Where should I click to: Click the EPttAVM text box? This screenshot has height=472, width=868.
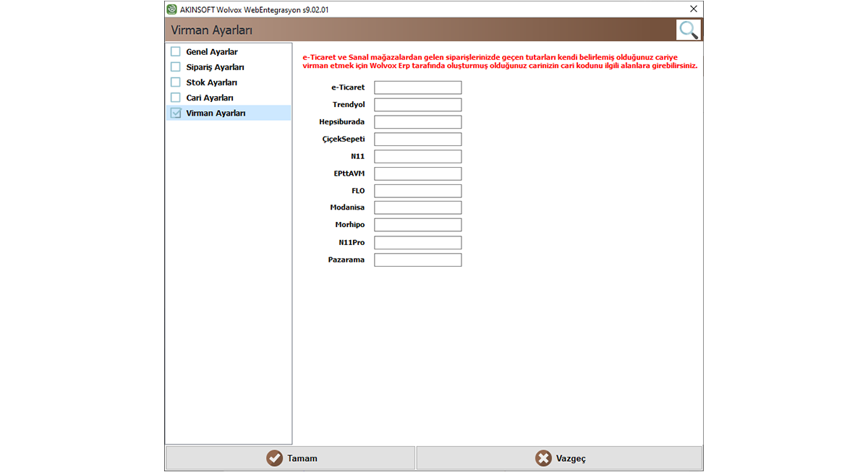click(x=417, y=174)
